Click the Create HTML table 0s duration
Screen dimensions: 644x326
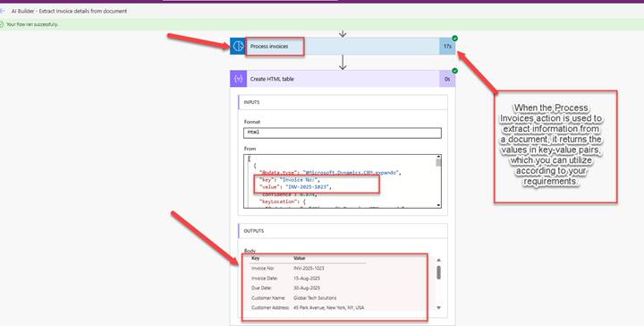click(x=447, y=79)
